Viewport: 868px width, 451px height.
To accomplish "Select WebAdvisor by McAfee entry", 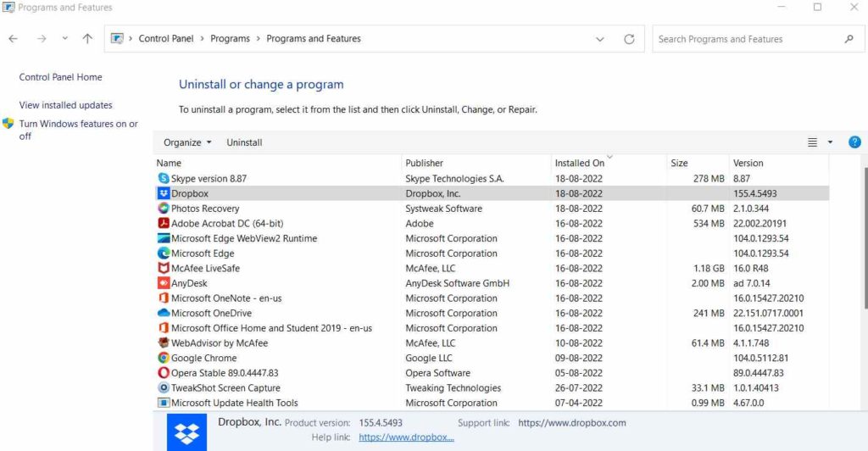I will [x=220, y=342].
